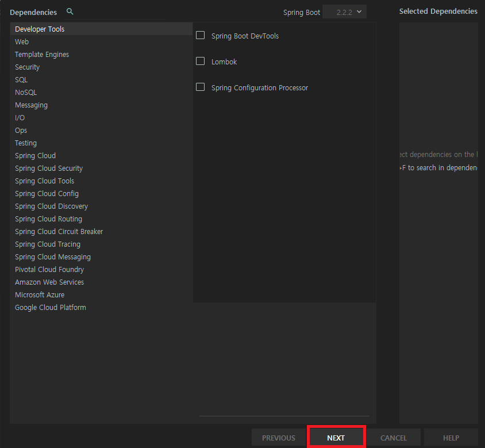Select Spring Cloud Messaging category

(102, 257)
